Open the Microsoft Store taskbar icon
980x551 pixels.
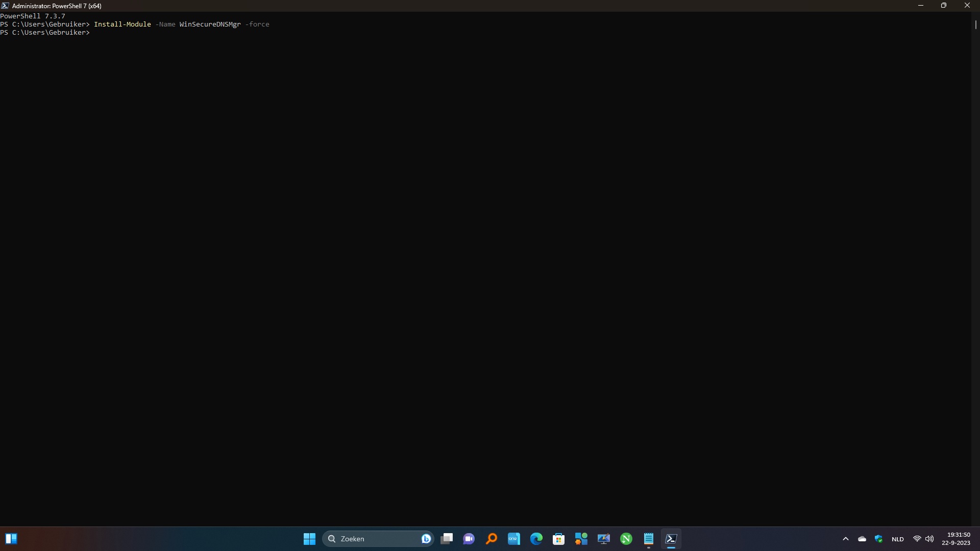[559, 539]
